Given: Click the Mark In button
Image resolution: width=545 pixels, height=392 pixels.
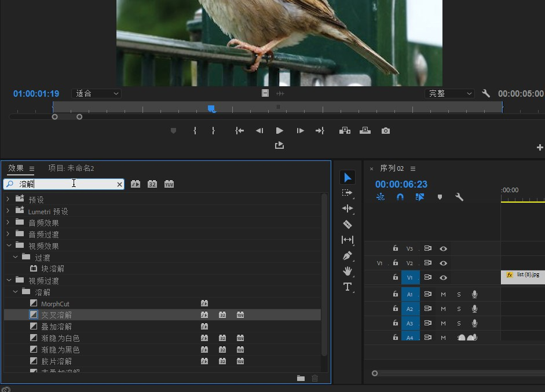Looking at the screenshot, I should pyautogui.click(x=195, y=131).
